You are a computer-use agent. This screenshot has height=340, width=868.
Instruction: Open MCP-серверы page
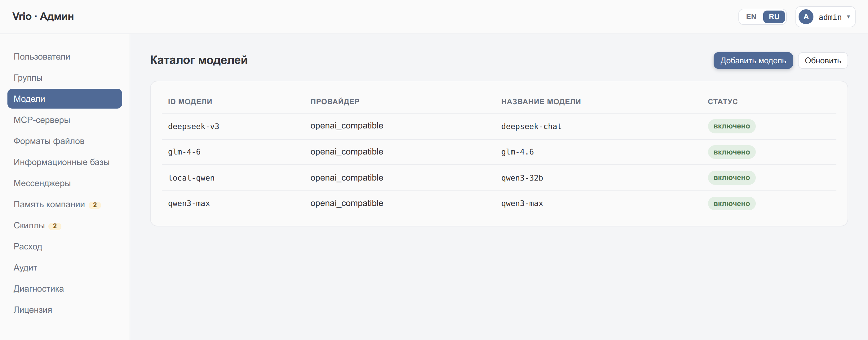65,120
